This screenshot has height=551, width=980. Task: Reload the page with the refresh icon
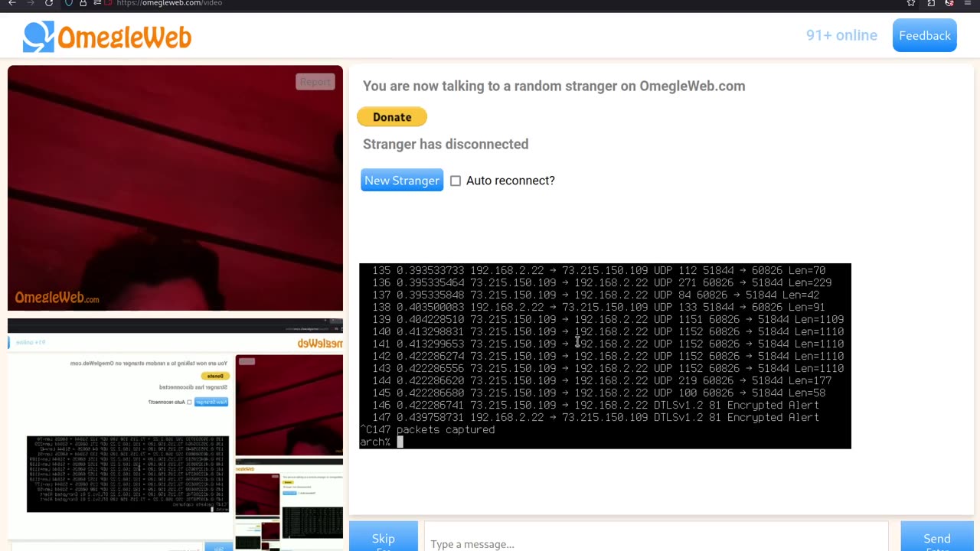(49, 3)
